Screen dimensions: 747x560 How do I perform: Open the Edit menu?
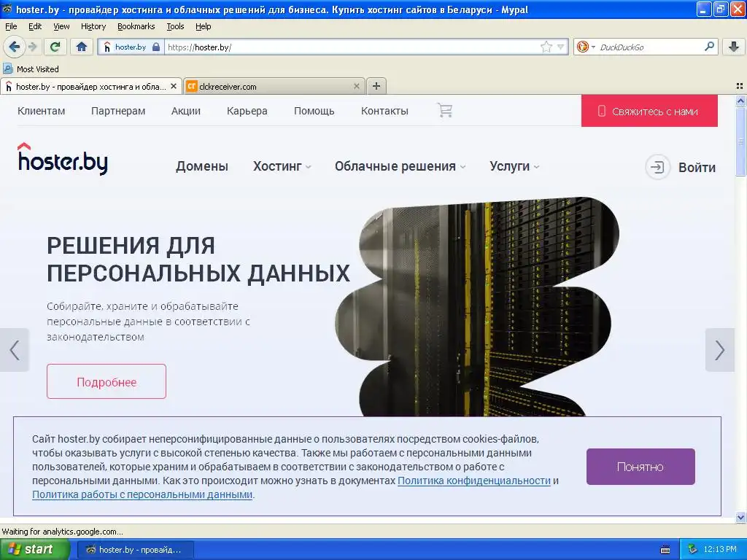35,26
